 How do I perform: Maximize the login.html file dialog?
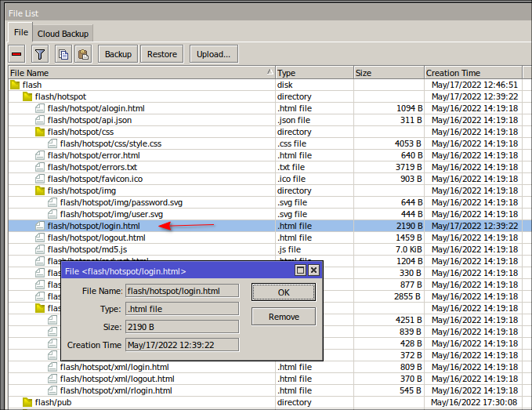pos(299,270)
